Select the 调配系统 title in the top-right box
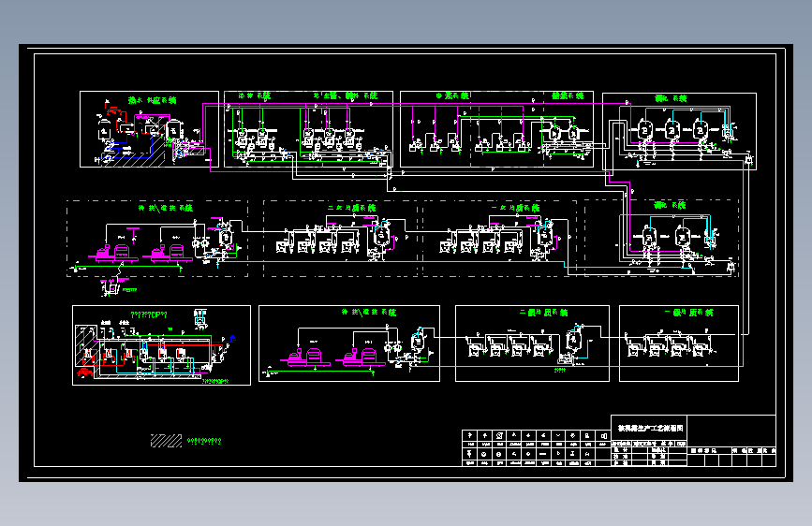 tap(671, 98)
